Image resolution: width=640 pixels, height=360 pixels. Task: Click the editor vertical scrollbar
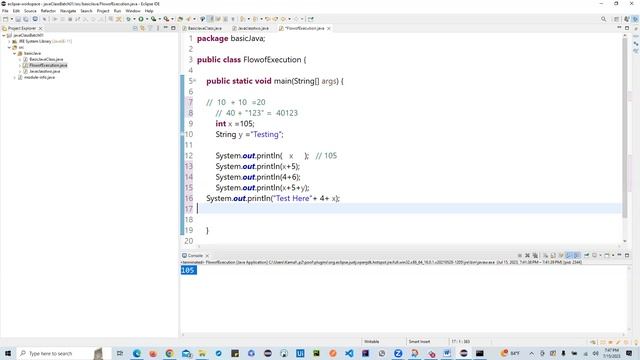pyautogui.click(x=624, y=127)
